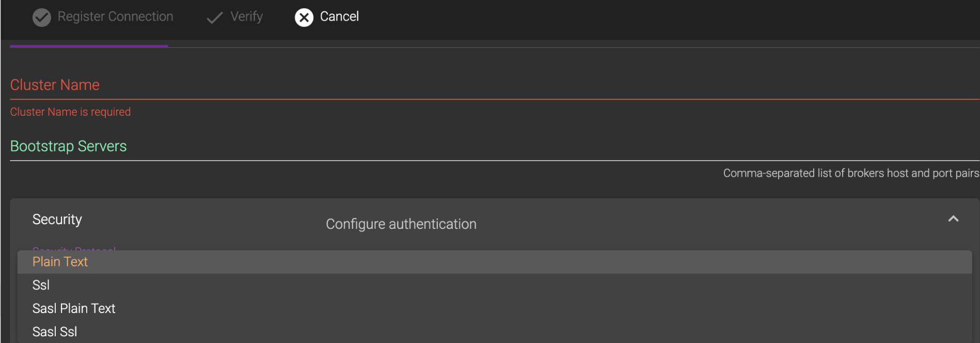Click the Verify check icon

click(214, 17)
